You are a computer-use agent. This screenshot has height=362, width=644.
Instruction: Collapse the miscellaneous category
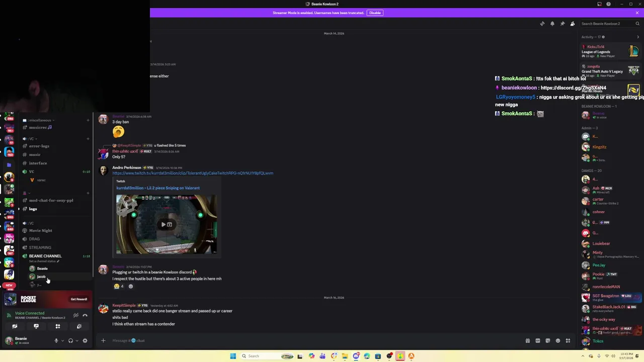point(38,121)
